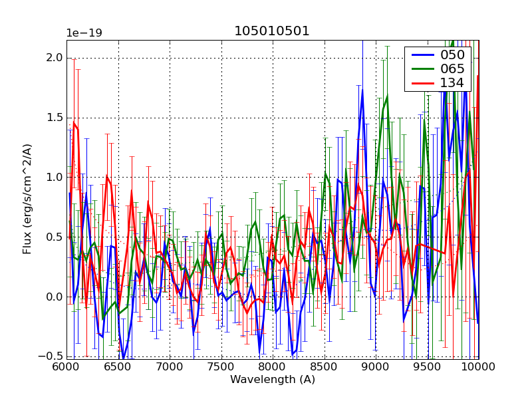The height and width of the screenshot is (399, 532).
Task: Click the green line swatch in legend
Action: tap(421, 69)
